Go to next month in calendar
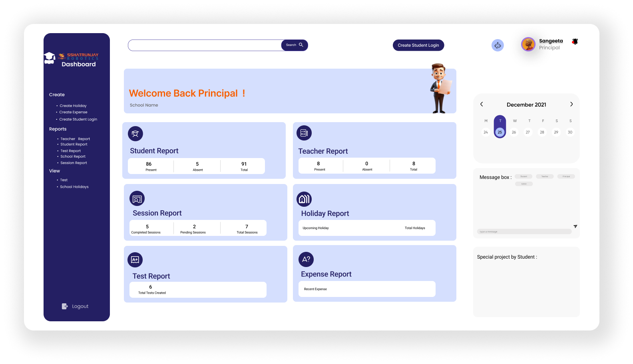633x364 pixels. 571,104
